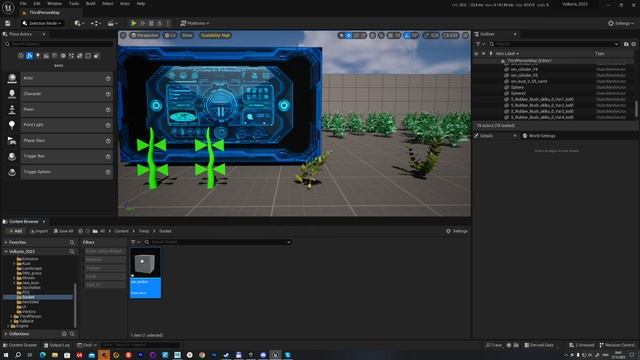
Task: Click the viewport maximize or restore icon
Action: pyautogui.click(x=465, y=36)
